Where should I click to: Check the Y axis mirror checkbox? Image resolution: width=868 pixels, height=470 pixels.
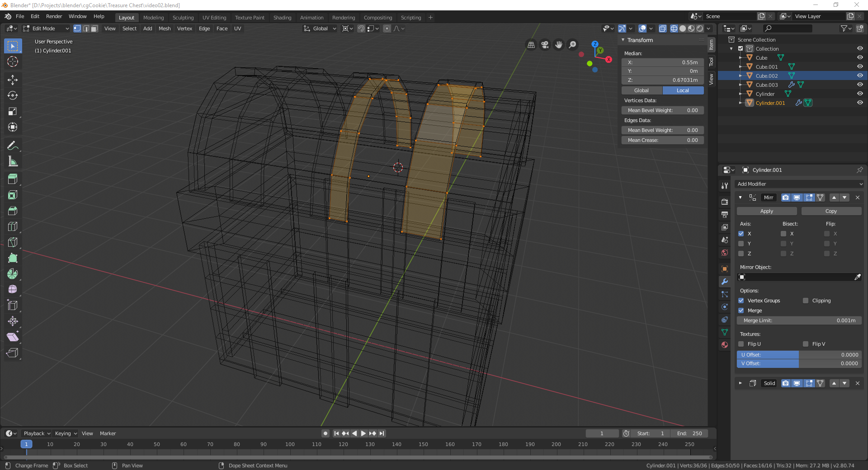tap(741, 244)
